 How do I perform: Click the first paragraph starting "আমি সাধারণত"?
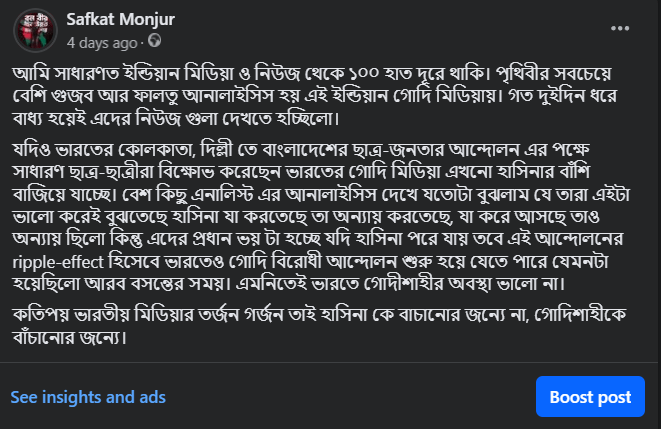(330, 97)
